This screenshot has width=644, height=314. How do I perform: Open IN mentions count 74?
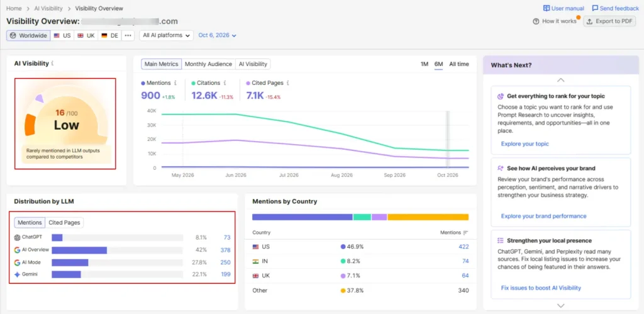pyautogui.click(x=465, y=261)
